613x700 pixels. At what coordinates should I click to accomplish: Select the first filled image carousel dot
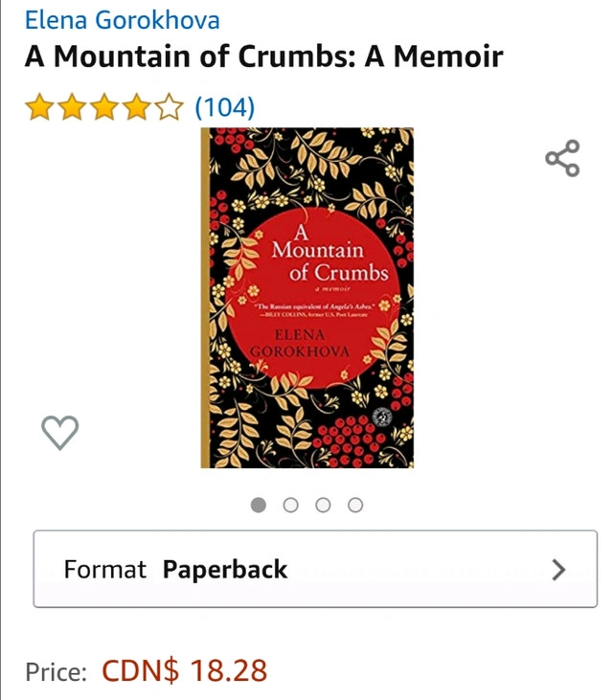point(259,505)
